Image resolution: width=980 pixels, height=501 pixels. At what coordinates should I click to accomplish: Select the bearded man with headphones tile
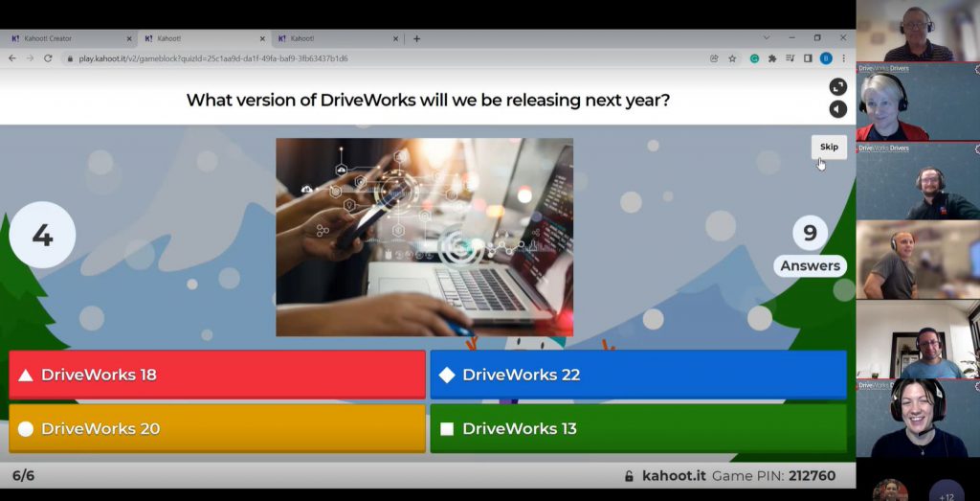(x=918, y=181)
